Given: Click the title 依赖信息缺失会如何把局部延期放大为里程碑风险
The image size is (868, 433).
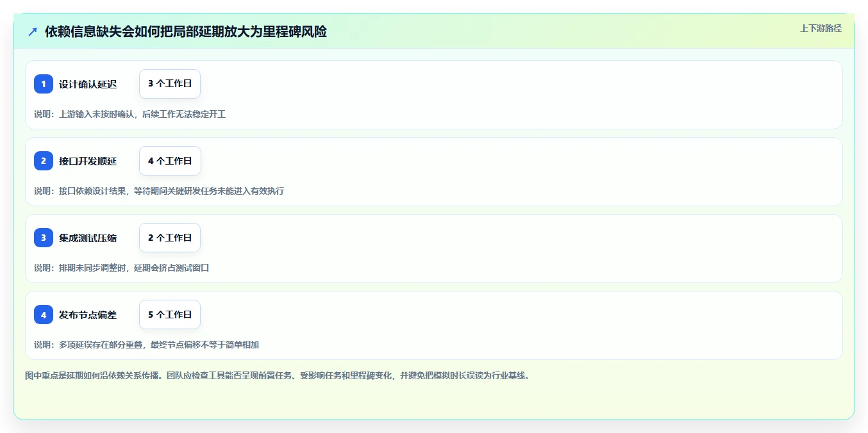Looking at the screenshot, I should [x=186, y=31].
